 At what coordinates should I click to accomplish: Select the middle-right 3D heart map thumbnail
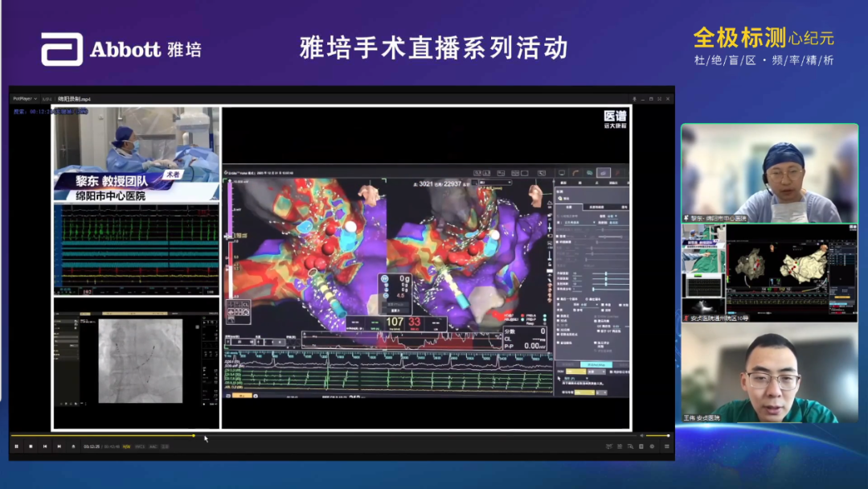click(x=792, y=272)
